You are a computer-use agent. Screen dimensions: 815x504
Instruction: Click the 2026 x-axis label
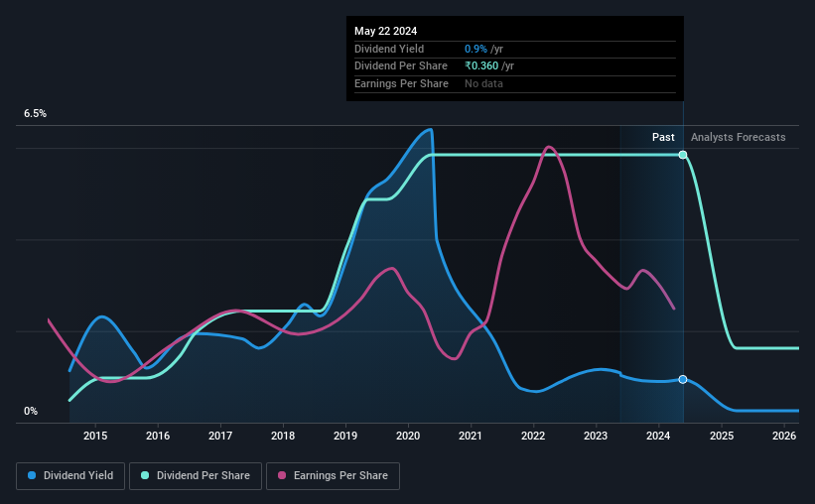pyautogui.click(x=784, y=436)
